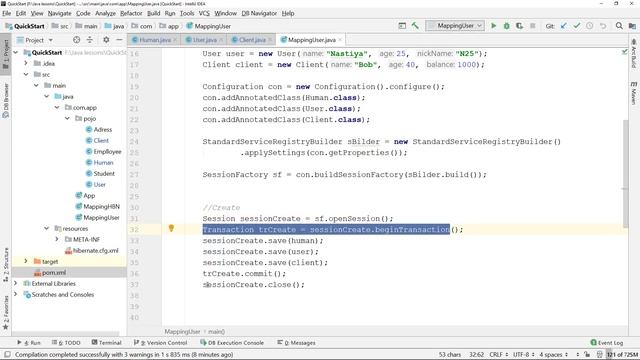The width and height of the screenshot is (640, 360).
Task: Expand the target folder
Action: tap(26, 261)
